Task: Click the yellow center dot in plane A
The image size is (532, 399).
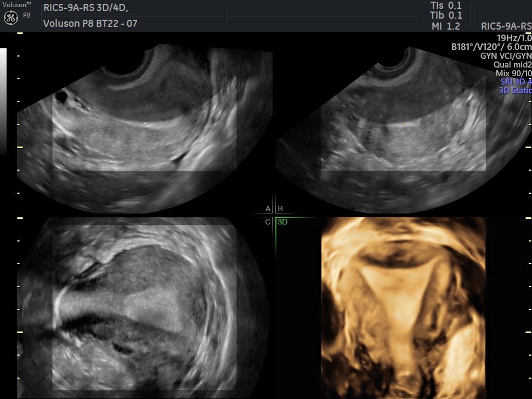Action: tap(145, 123)
